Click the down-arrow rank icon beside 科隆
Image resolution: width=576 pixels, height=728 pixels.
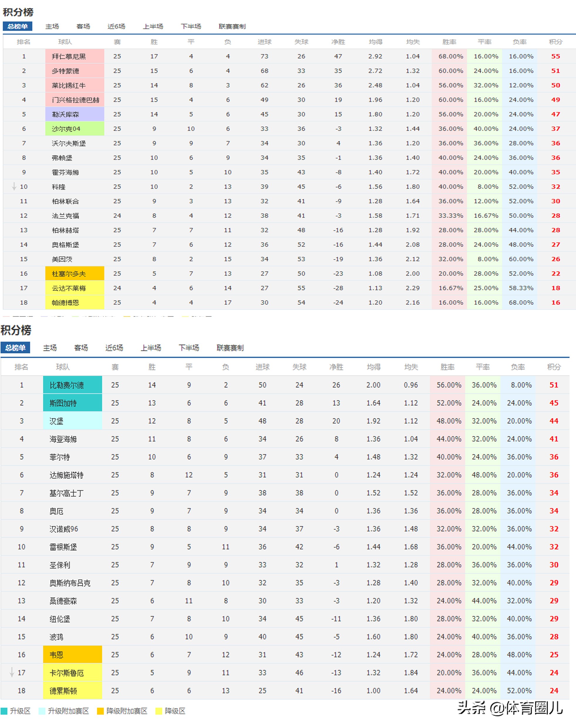(x=14, y=186)
